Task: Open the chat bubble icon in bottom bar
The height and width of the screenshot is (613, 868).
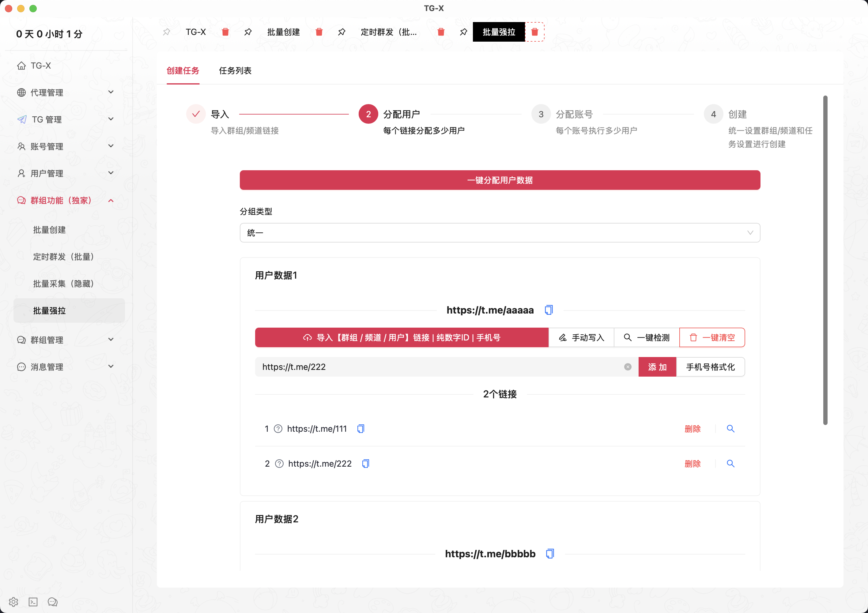Action: point(53,602)
